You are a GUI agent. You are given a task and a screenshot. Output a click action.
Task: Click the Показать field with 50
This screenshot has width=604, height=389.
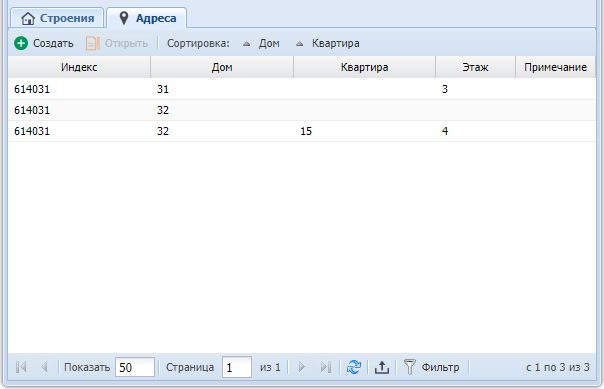point(135,367)
